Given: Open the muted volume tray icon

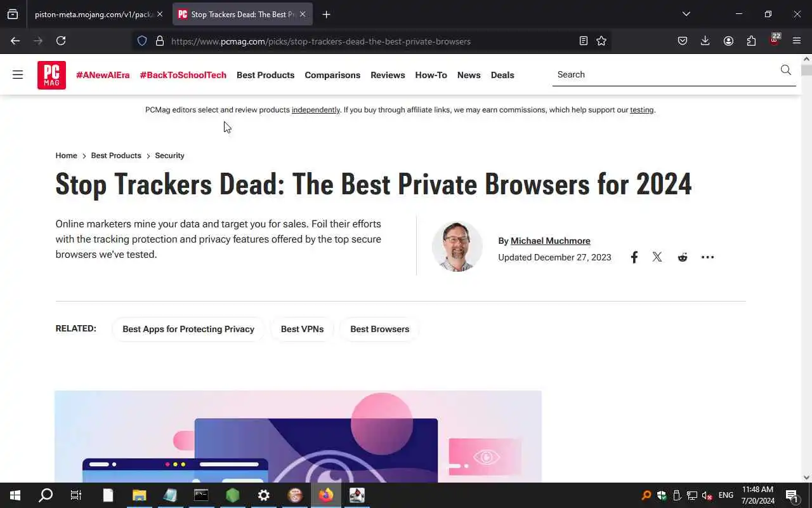Looking at the screenshot, I should coord(707,495).
